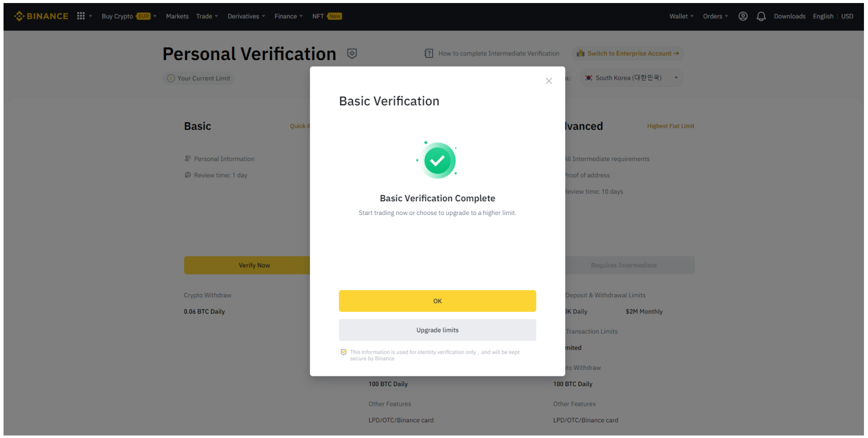Click the yellow OK button

coord(437,301)
